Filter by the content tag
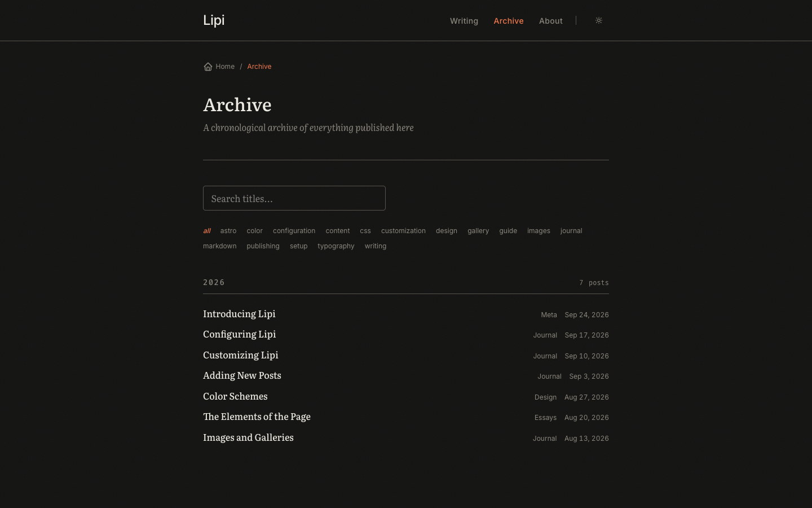Image resolution: width=812 pixels, height=508 pixels. pos(338,231)
